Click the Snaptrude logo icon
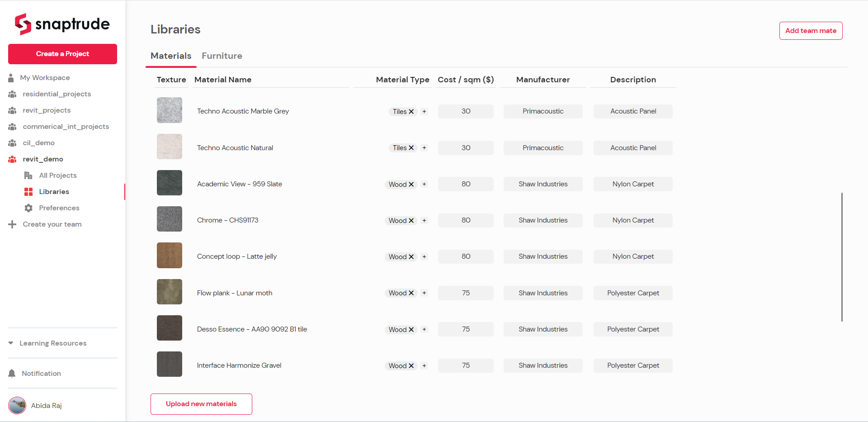868x422 pixels. pos(23,24)
